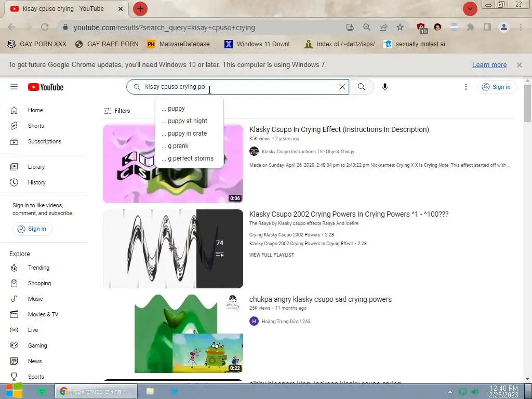532x399 pixels.
Task: Open the Windows 11 Downl... bookmark
Action: 260,44
